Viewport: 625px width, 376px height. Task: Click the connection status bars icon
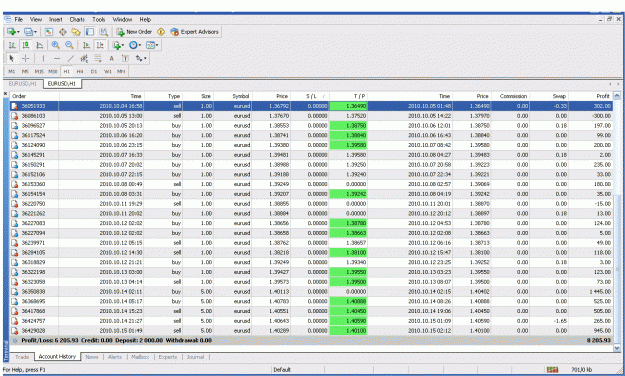click(552, 370)
